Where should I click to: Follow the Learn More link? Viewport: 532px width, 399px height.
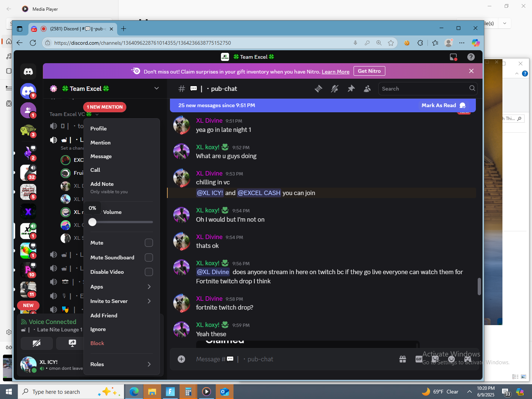pyautogui.click(x=335, y=72)
